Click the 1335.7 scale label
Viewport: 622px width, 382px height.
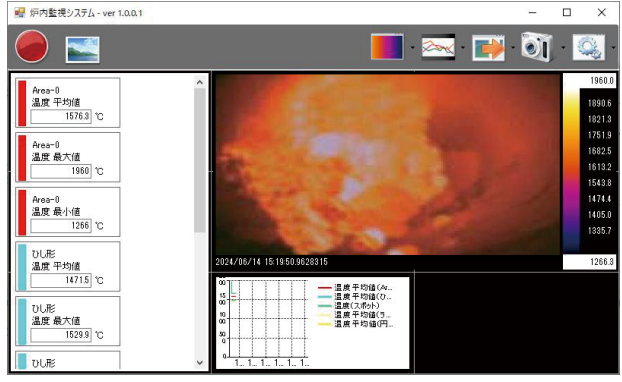599,230
